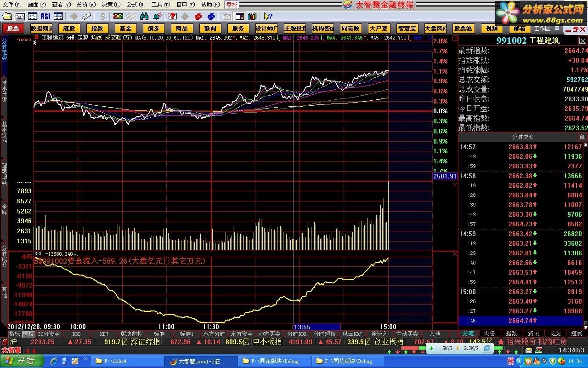Open the 工具(T) menu
Viewport: 588px width, 368px height.
point(161,4)
